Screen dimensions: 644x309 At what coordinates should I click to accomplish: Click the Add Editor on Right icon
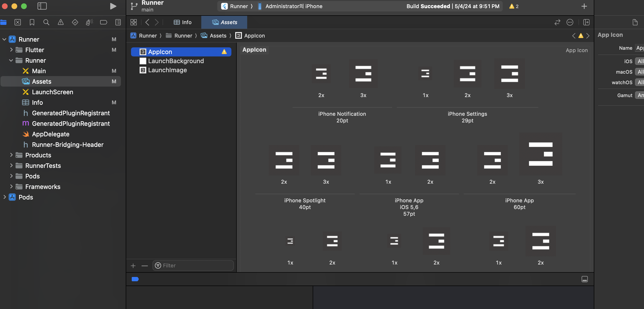pyautogui.click(x=586, y=22)
